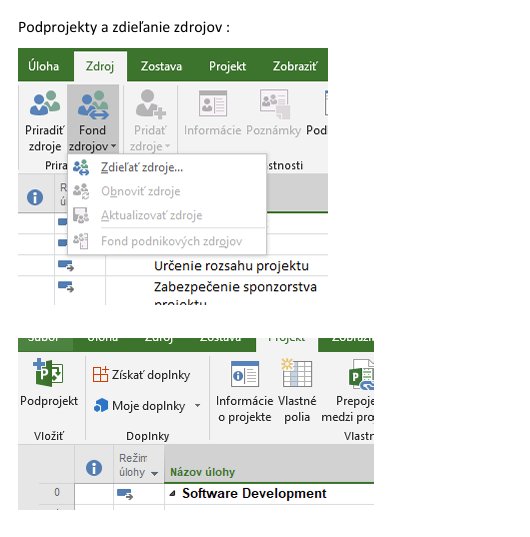The image size is (530, 537).
Task: Switch to the Projekt tab in upper ribbon
Action: tap(227, 66)
